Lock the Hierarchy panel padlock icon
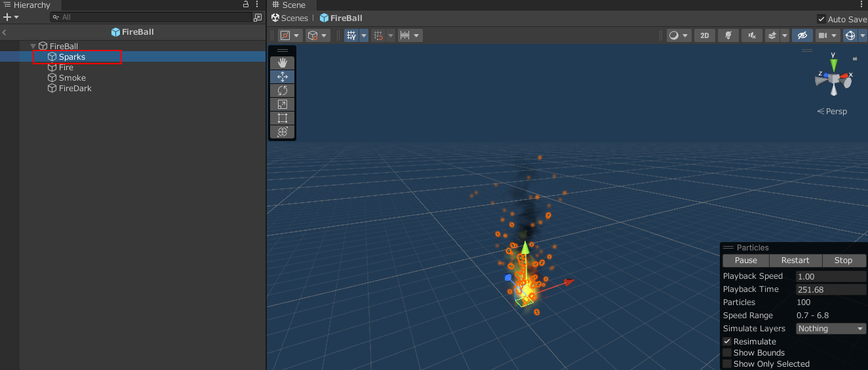 (x=246, y=5)
